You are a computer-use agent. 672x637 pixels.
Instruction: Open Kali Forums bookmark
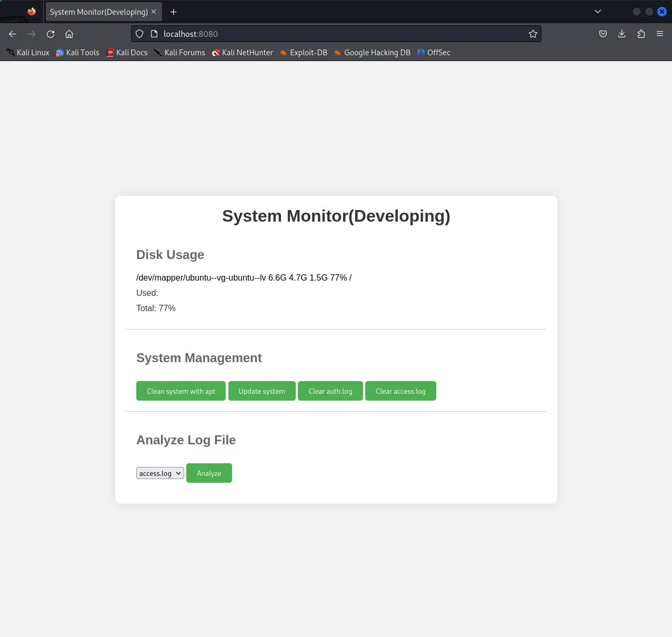point(179,53)
